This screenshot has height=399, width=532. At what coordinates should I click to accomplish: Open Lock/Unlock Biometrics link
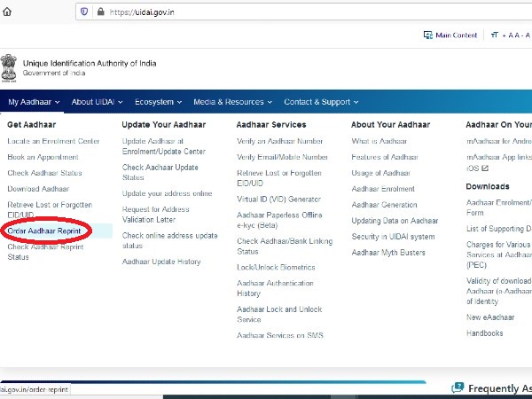tap(275, 265)
